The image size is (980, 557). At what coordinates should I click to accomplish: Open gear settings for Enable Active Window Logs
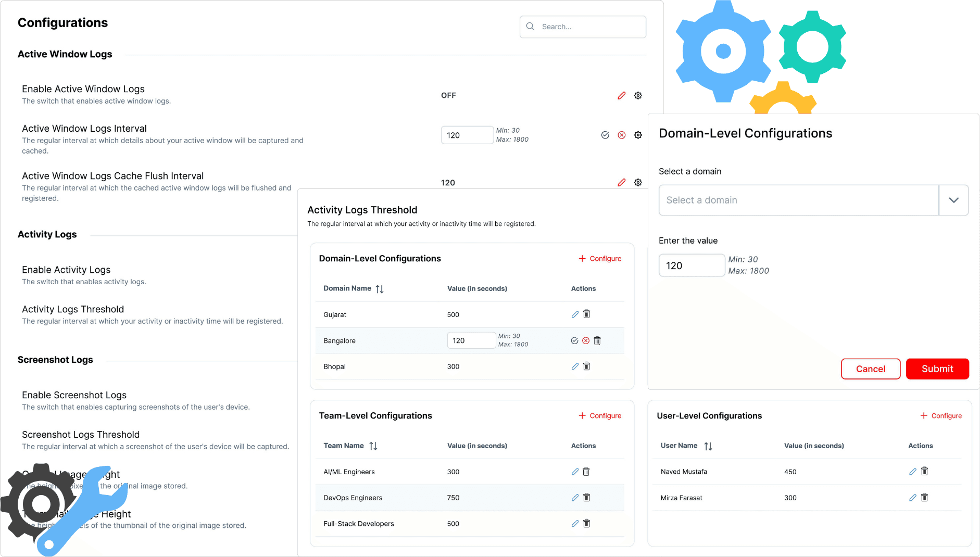pyautogui.click(x=638, y=96)
